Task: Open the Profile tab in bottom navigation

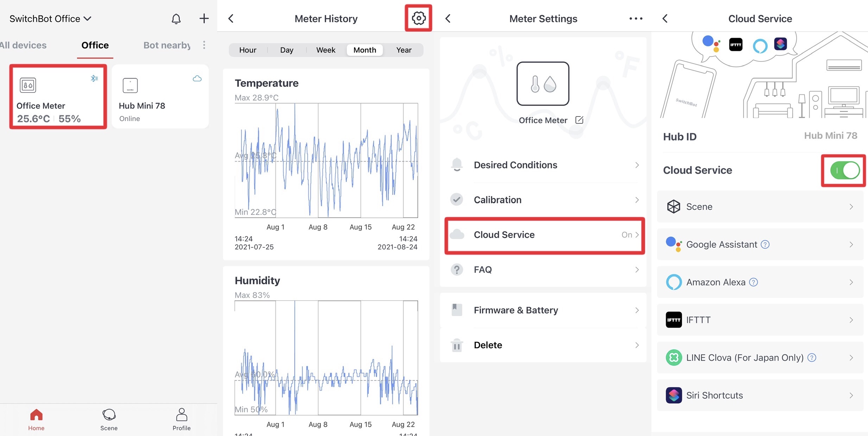Action: click(182, 419)
